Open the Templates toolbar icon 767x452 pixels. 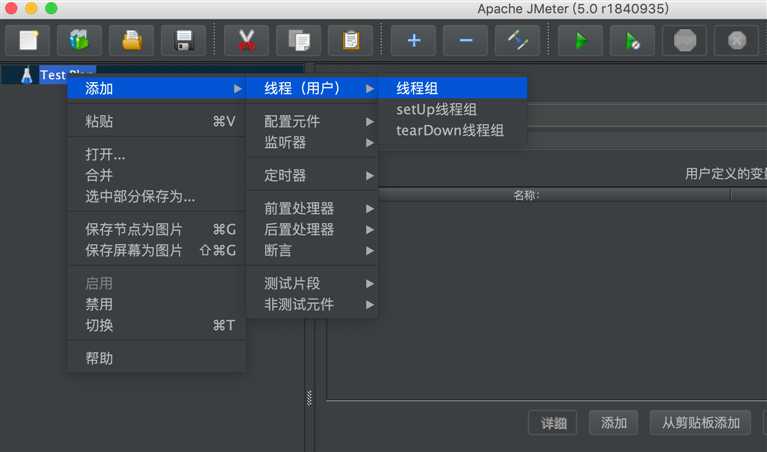point(79,40)
